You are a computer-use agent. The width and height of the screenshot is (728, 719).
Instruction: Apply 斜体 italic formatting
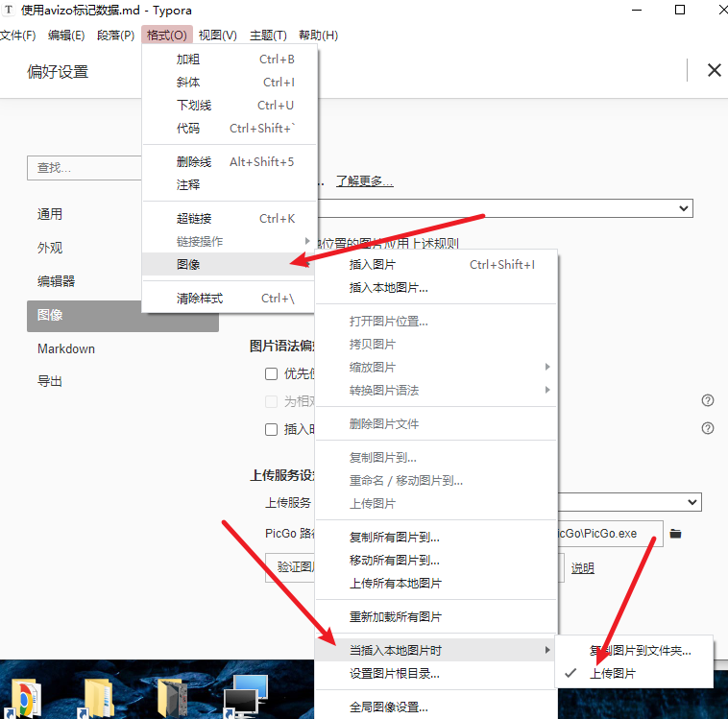230,83
